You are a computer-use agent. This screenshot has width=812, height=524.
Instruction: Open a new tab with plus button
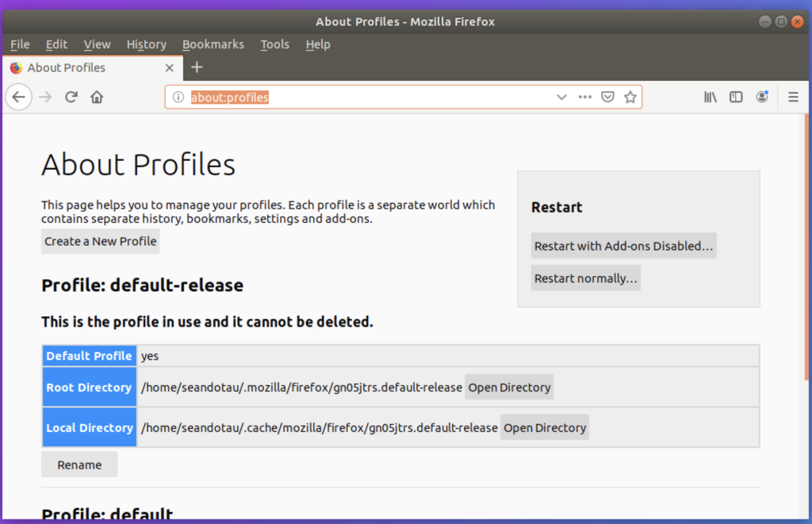pyautogui.click(x=197, y=67)
